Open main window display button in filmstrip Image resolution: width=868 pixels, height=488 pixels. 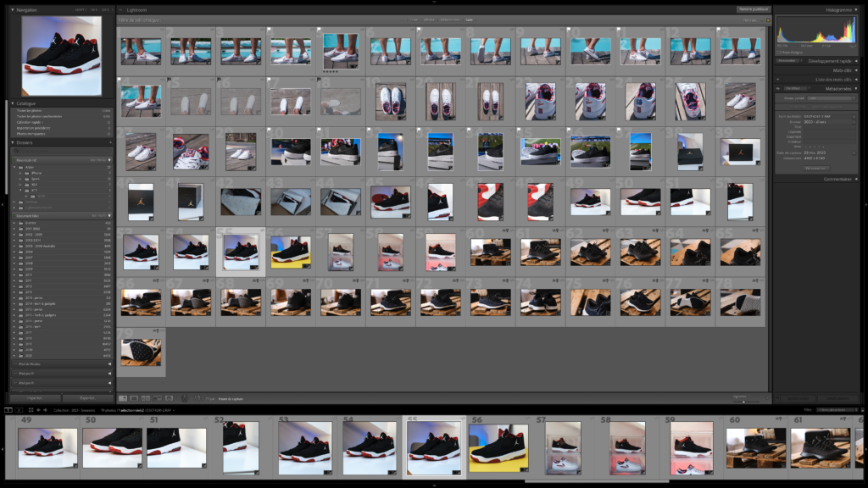8,410
